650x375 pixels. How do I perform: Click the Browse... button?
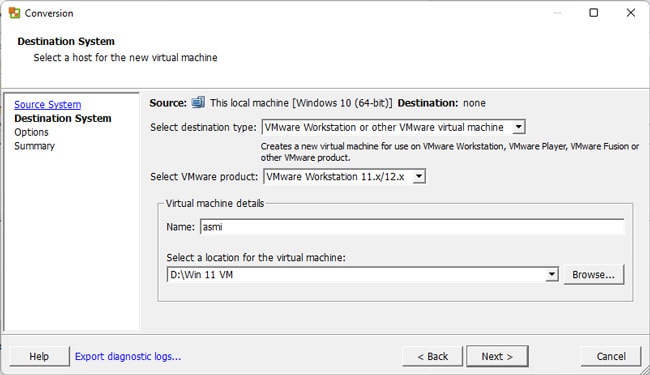click(593, 275)
